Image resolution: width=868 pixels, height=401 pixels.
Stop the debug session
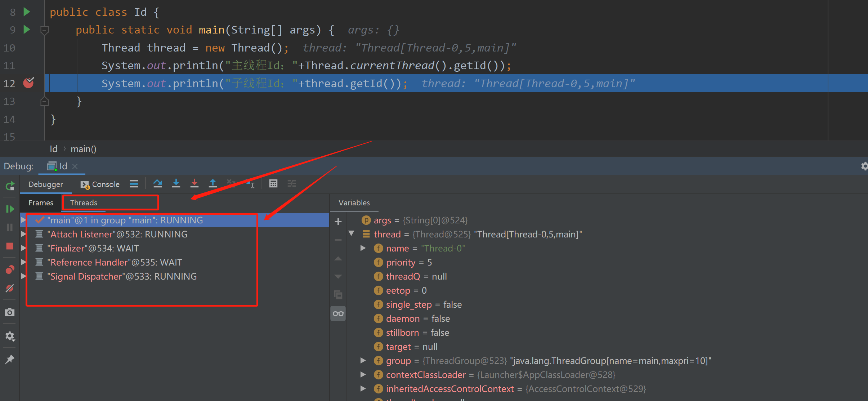click(x=10, y=246)
